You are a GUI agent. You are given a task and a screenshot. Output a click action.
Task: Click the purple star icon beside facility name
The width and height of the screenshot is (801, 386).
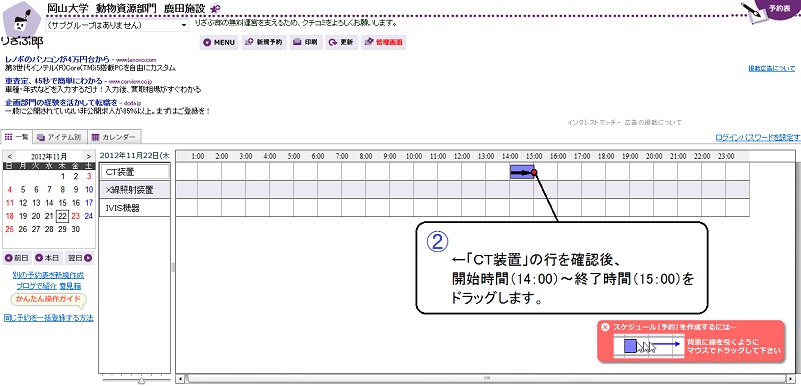216,9
